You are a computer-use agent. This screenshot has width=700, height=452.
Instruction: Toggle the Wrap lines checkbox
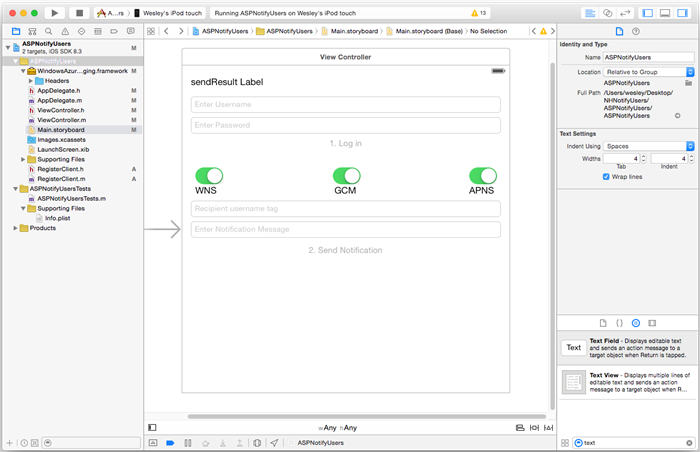pyautogui.click(x=606, y=177)
